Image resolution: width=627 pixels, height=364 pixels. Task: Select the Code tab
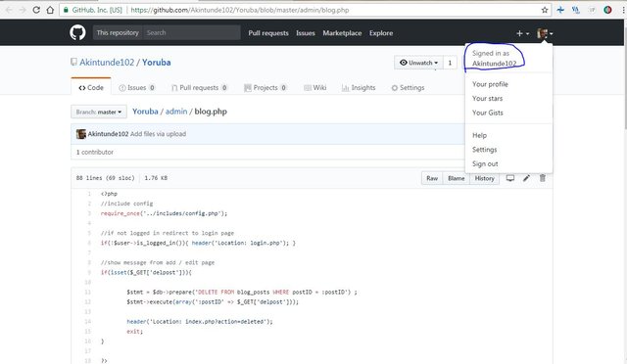(x=91, y=87)
